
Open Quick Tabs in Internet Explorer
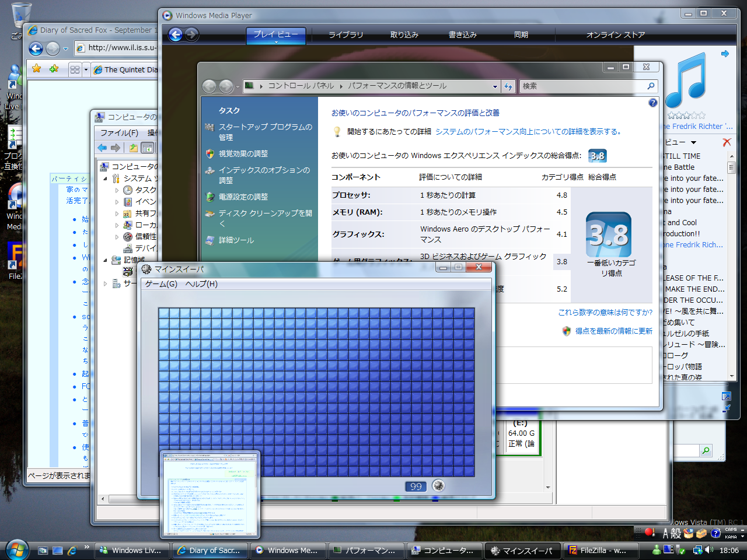click(75, 69)
